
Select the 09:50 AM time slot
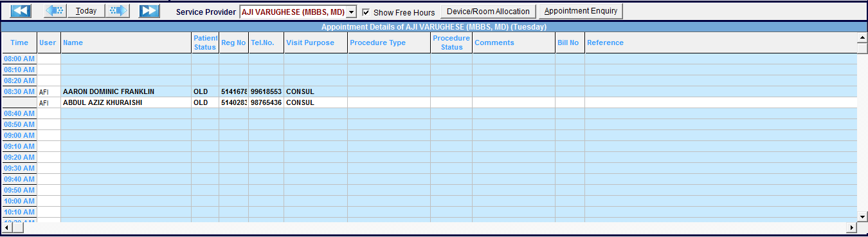click(x=19, y=190)
